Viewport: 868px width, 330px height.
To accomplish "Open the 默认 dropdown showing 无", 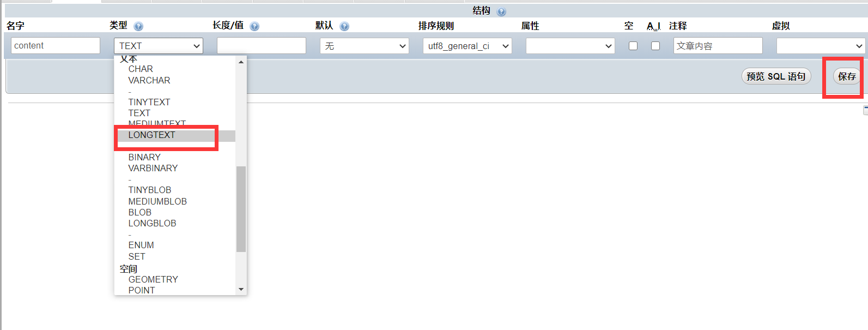I will (365, 46).
